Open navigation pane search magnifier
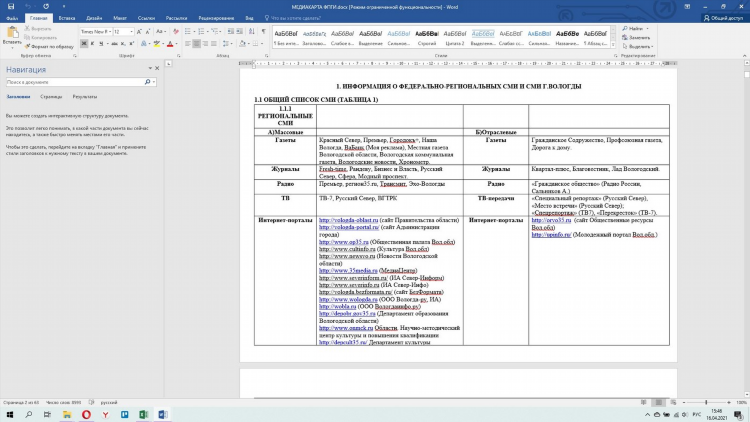 coord(147,82)
